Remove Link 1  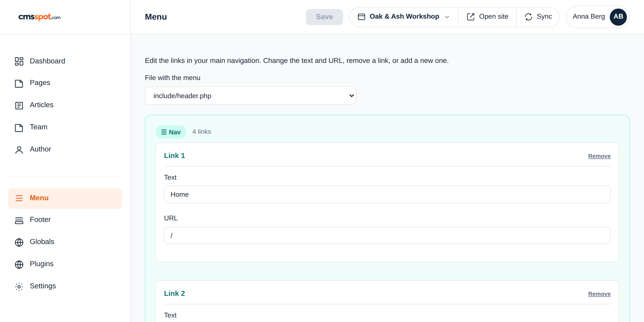tap(599, 156)
